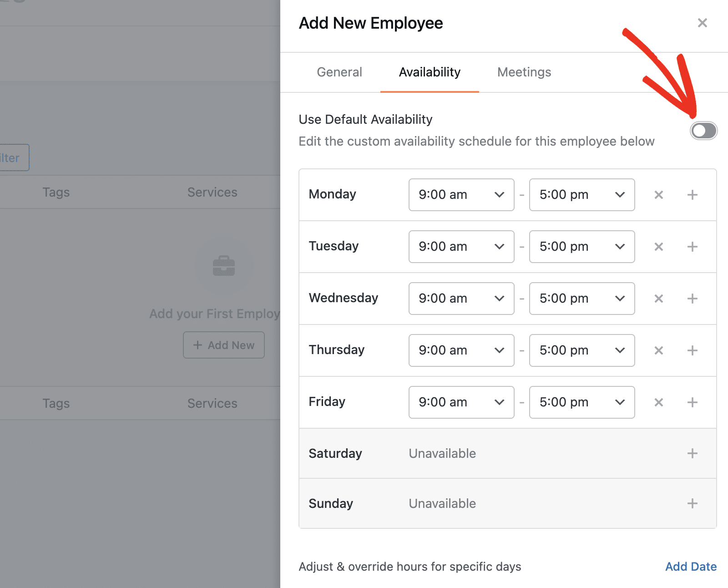Viewport: 728px width, 588px height.
Task: Click Add New button in background page
Action: (x=224, y=345)
